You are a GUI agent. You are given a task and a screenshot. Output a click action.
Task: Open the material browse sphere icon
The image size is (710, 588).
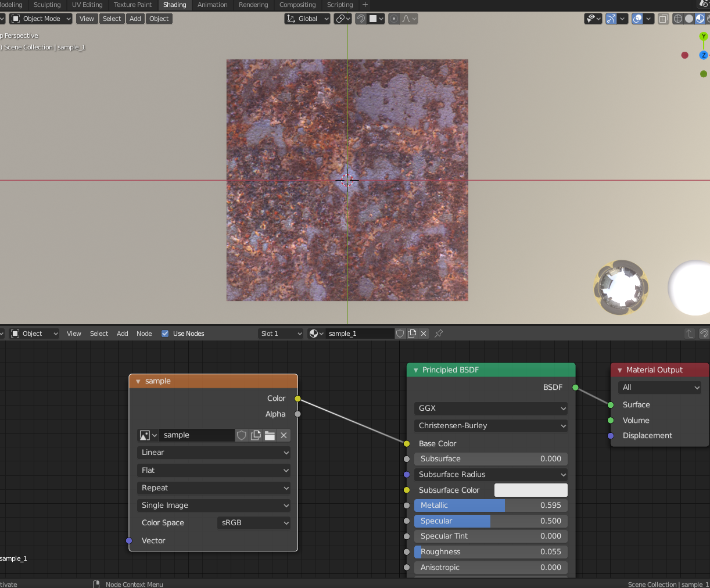coord(316,334)
